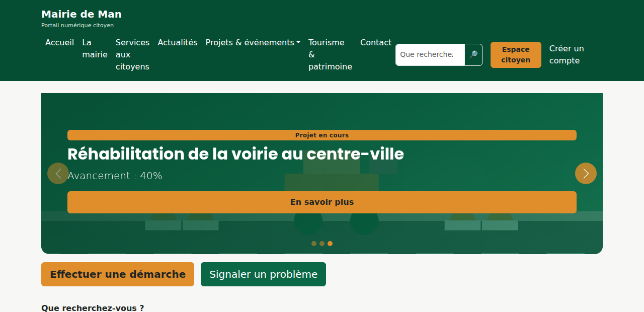644x312 pixels.
Task: Click Signaler un problème button
Action: click(x=263, y=274)
